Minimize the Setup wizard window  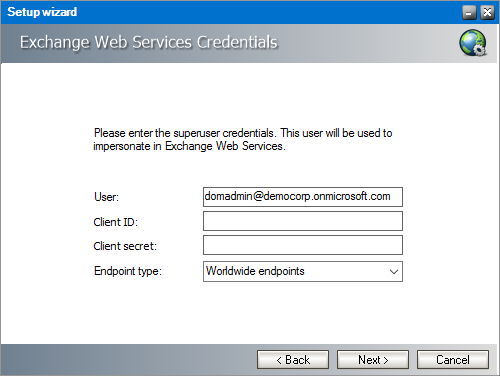click(x=469, y=13)
